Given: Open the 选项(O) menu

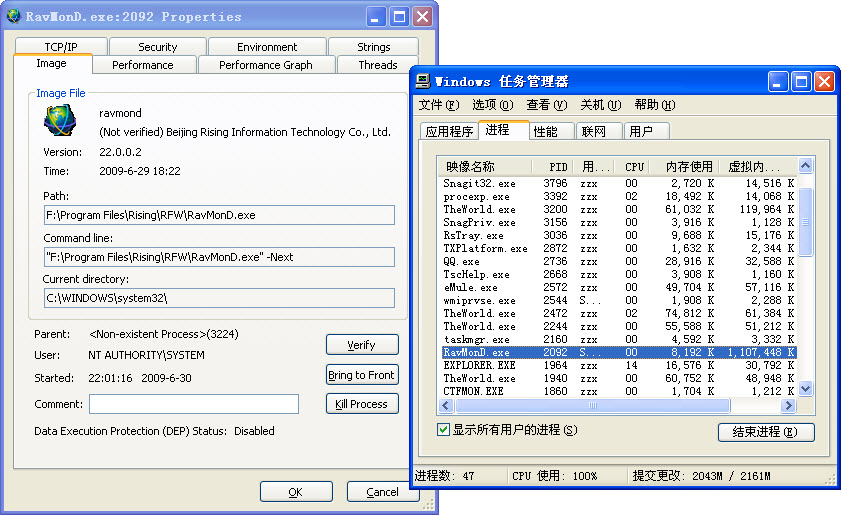Looking at the screenshot, I should [x=492, y=105].
